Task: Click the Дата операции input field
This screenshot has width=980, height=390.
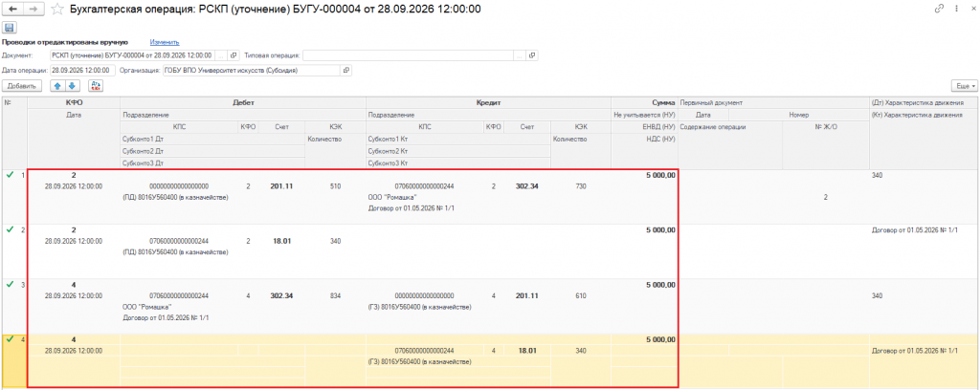Action: coord(82,71)
